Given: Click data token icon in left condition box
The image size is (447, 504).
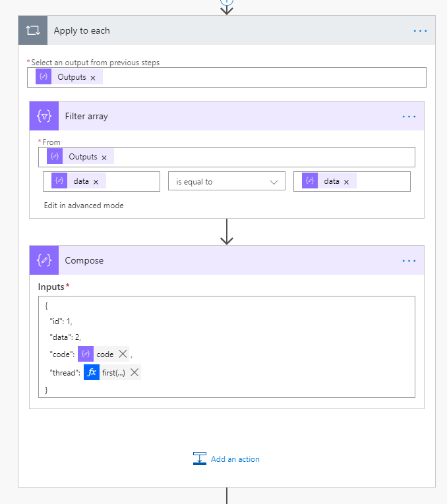Looking at the screenshot, I should (x=59, y=181).
